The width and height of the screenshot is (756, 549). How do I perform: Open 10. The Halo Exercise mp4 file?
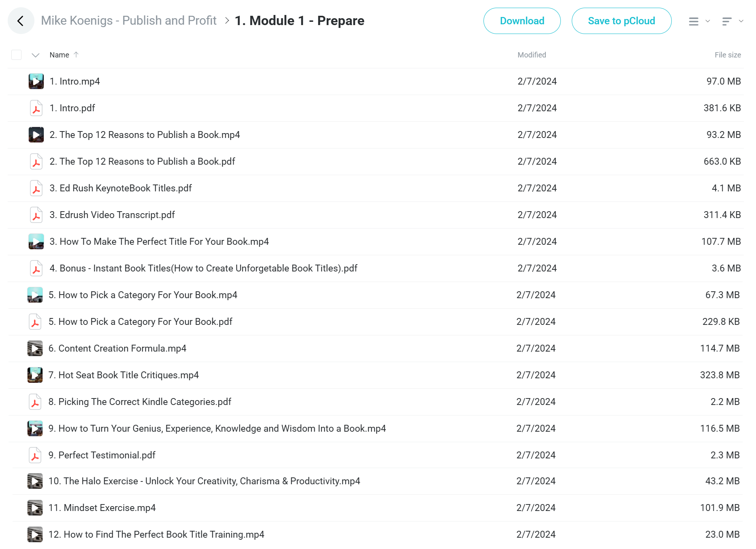pyautogui.click(x=204, y=481)
